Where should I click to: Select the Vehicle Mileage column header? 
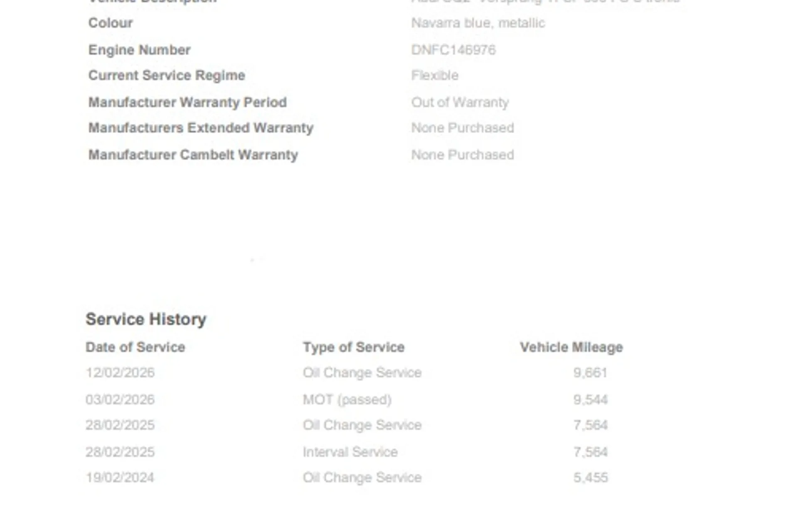point(571,347)
